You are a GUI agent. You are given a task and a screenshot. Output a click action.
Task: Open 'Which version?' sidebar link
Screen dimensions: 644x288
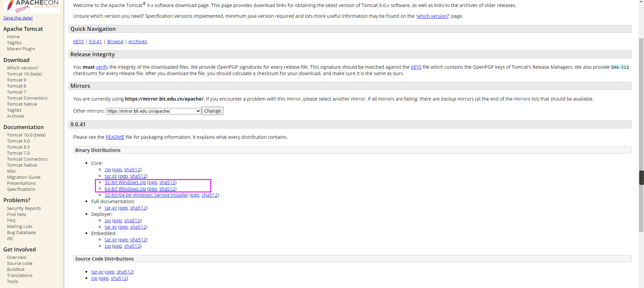pos(22,68)
